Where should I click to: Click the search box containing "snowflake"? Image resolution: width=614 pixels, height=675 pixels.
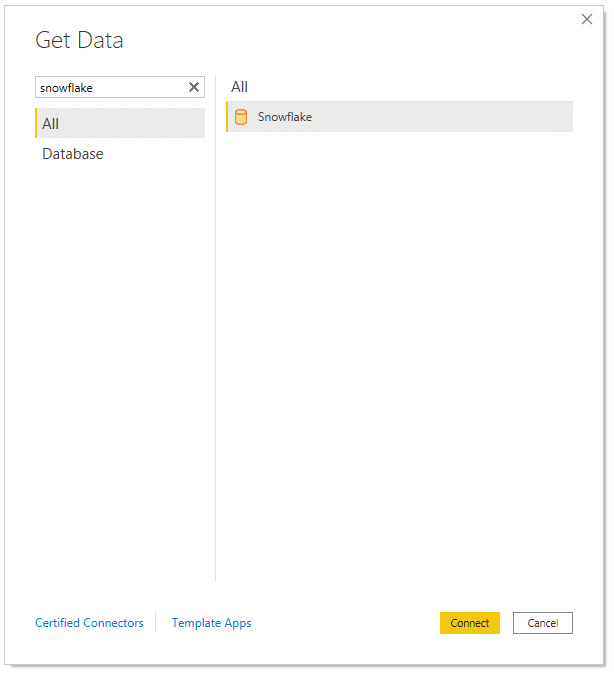point(110,88)
